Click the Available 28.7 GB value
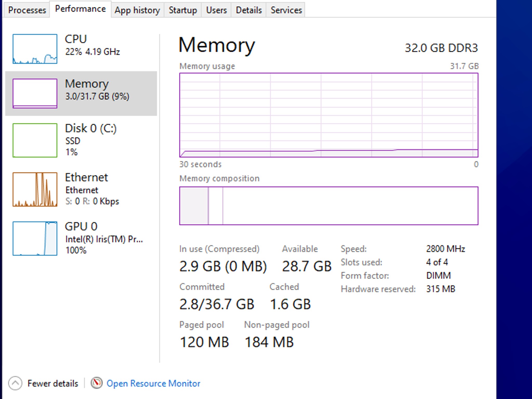532x399 pixels. [307, 267]
